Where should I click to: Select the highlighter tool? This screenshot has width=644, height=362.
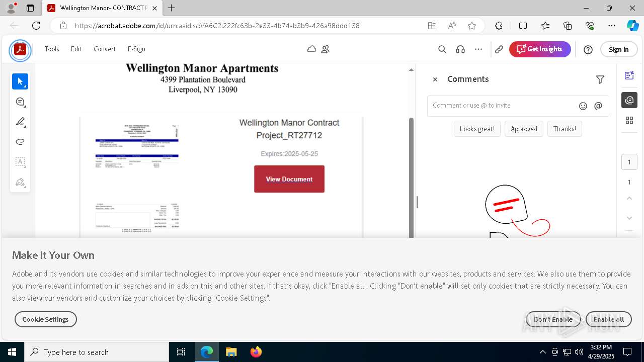pyautogui.click(x=20, y=122)
